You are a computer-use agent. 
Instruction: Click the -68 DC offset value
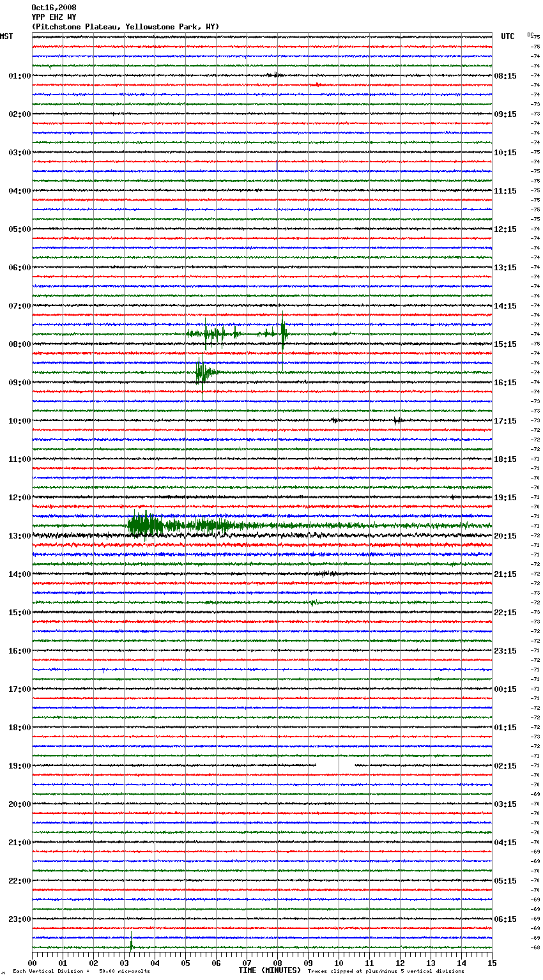coord(535,947)
